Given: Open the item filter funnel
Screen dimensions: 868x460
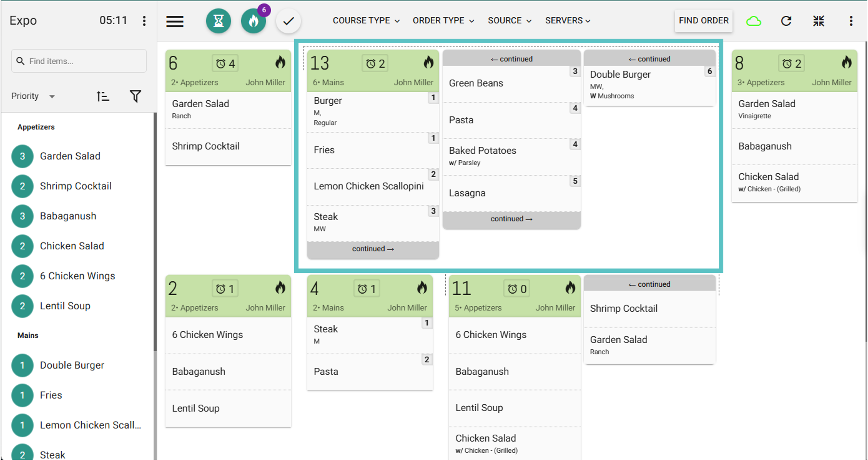Looking at the screenshot, I should pyautogui.click(x=135, y=96).
